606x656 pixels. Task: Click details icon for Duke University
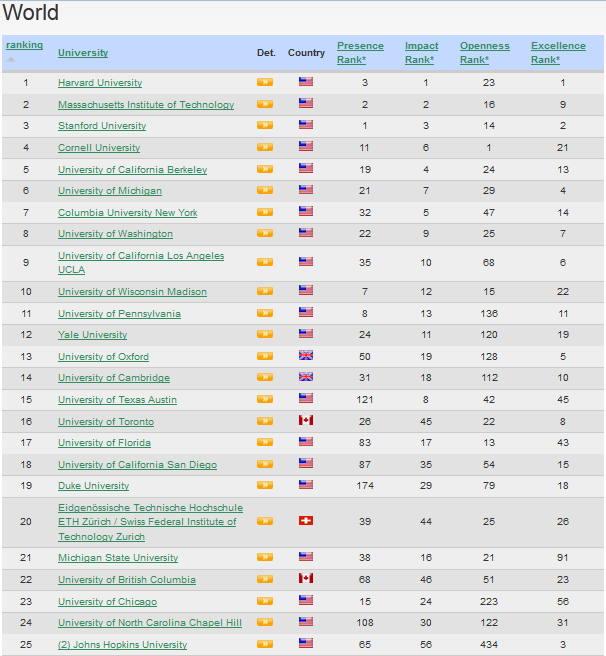(x=265, y=485)
